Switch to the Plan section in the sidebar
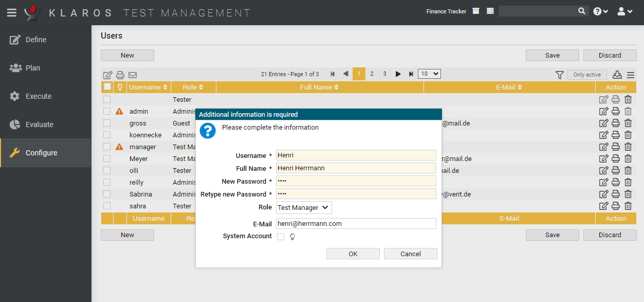This screenshot has width=644, height=302. tap(31, 68)
